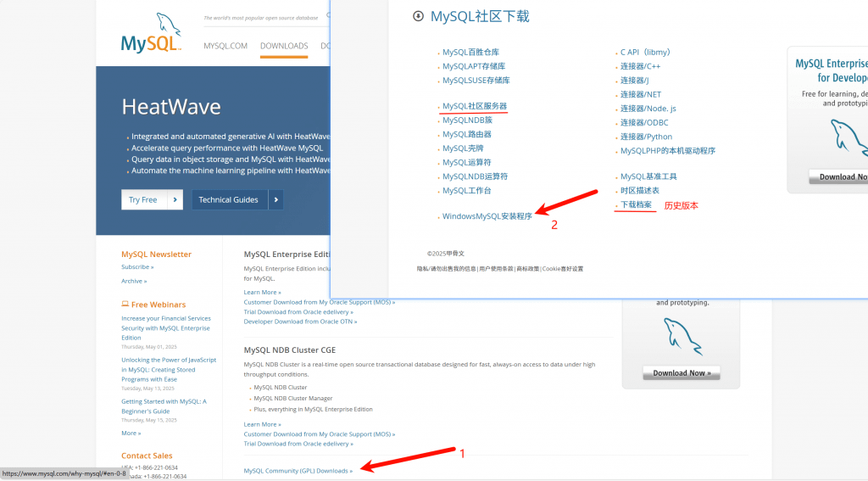Click the arrow beside Technical Guides
This screenshot has height=481, width=868.
point(275,199)
